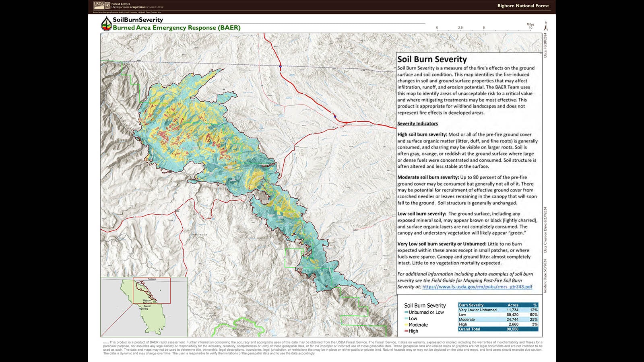This screenshot has height=362, width=644.
Task: Click 'Burned Area Emergency Response (BAER)' heading
Action: point(177,28)
